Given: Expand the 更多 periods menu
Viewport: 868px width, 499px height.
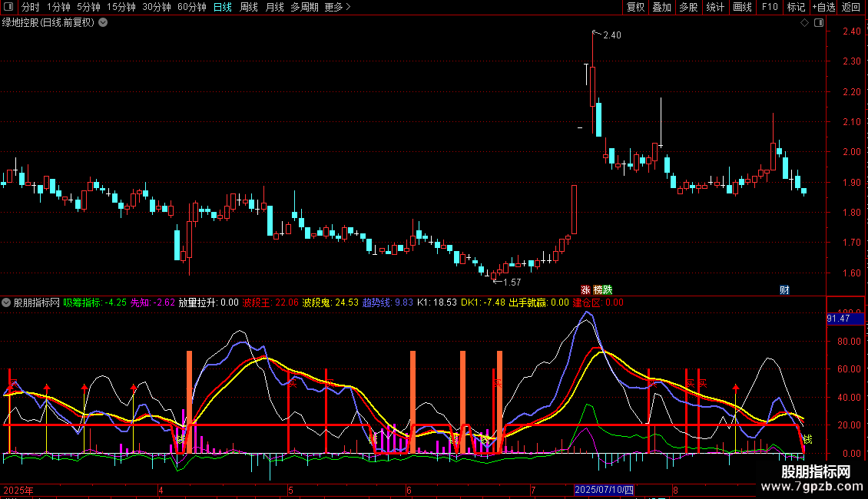Looking at the screenshot, I should [x=337, y=7].
